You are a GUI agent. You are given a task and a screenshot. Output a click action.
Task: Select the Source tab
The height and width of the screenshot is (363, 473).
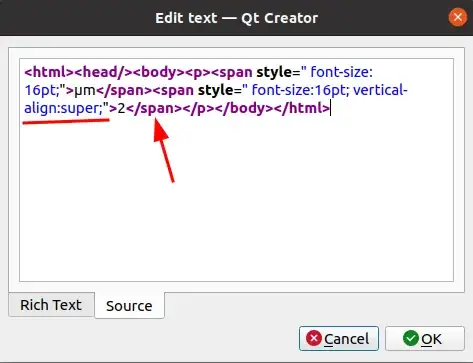[129, 305]
